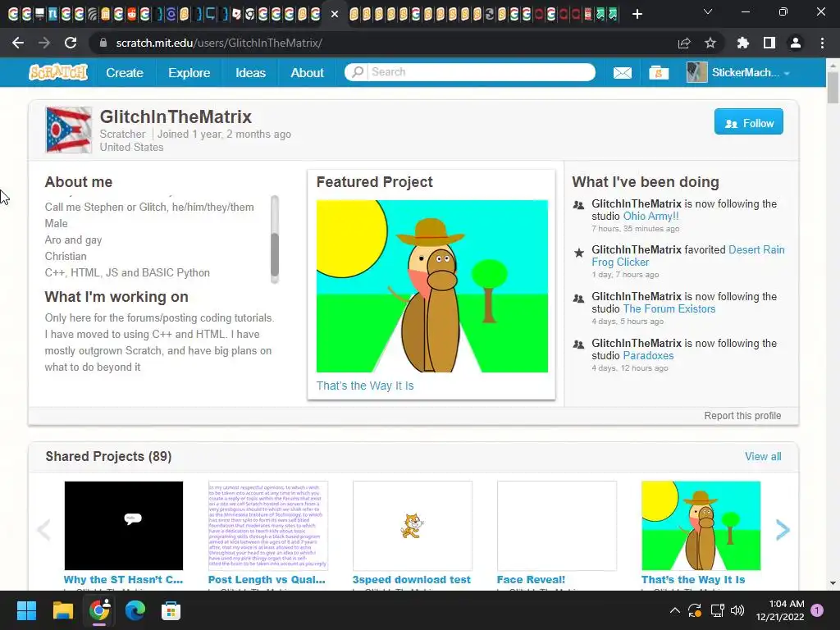This screenshot has height=630, width=840.
Task: Show hidden system tray icons
Action: pos(675,610)
